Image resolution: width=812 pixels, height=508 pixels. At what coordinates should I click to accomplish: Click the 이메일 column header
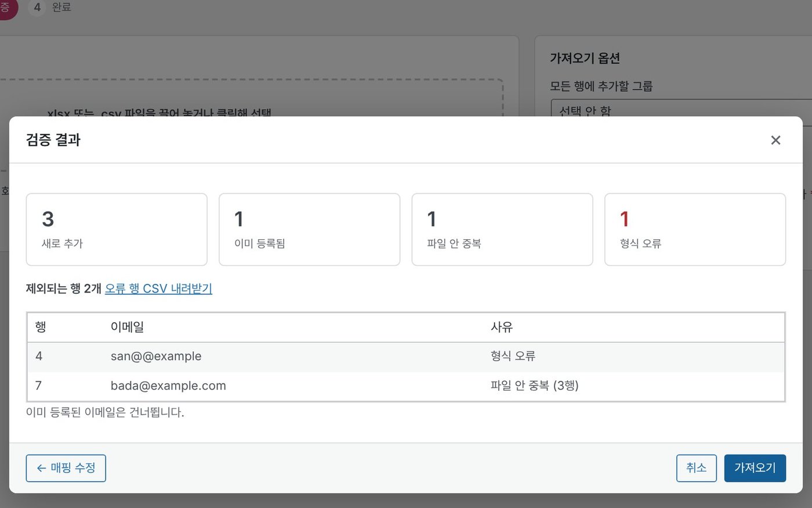click(127, 327)
